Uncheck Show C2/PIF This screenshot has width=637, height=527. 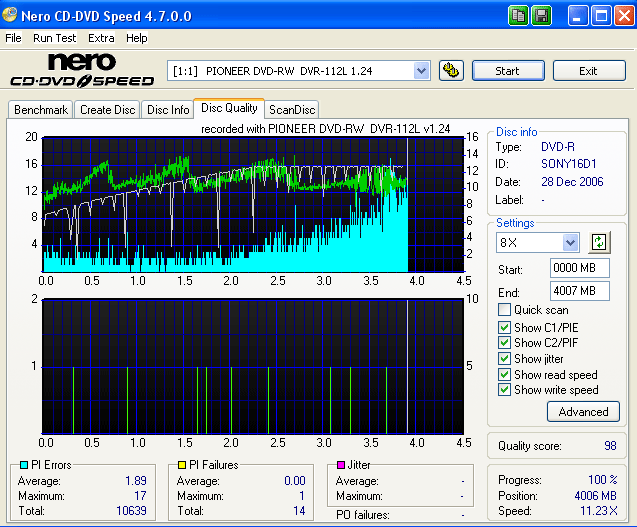click(504, 343)
